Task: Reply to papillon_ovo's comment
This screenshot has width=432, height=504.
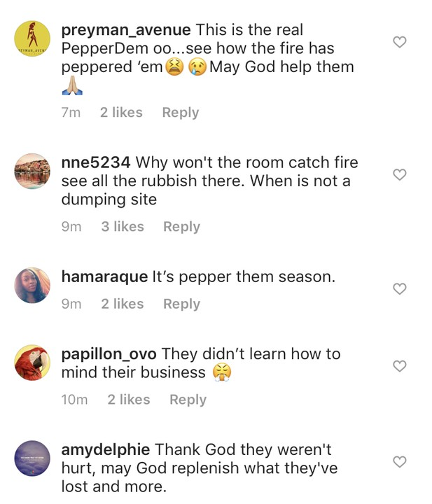Action: [x=188, y=400]
